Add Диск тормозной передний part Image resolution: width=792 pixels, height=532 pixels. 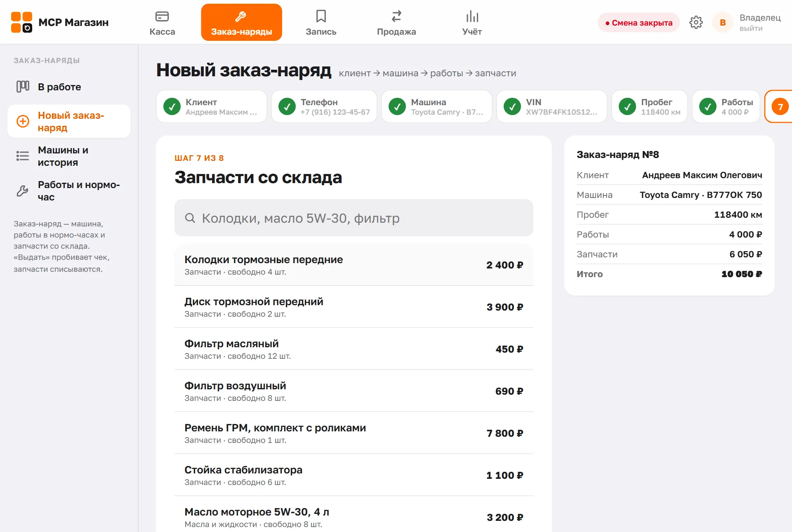pyautogui.click(x=354, y=307)
